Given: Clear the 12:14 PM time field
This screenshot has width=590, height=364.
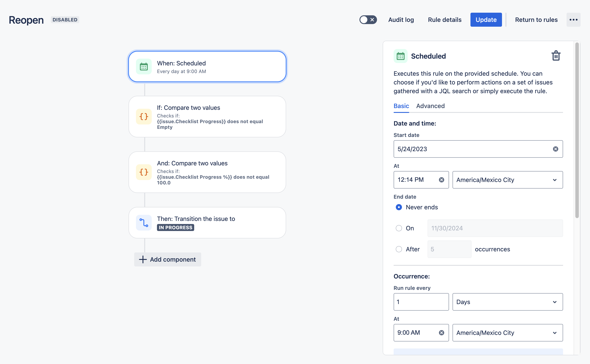Looking at the screenshot, I should pyautogui.click(x=441, y=180).
